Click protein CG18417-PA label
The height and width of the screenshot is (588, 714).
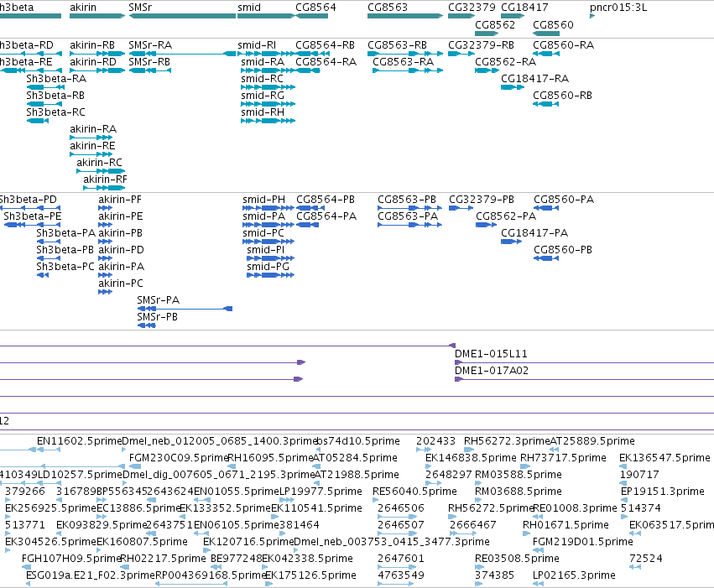(534, 233)
